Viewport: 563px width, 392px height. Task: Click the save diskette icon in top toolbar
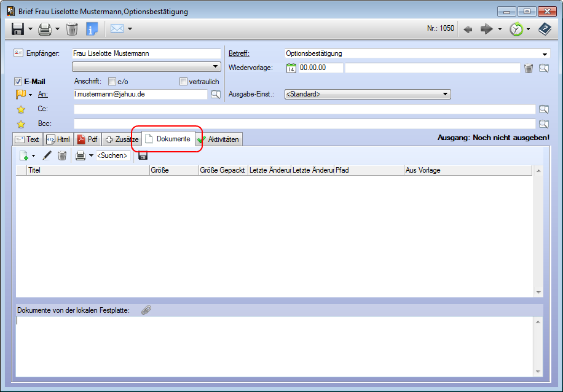17,29
